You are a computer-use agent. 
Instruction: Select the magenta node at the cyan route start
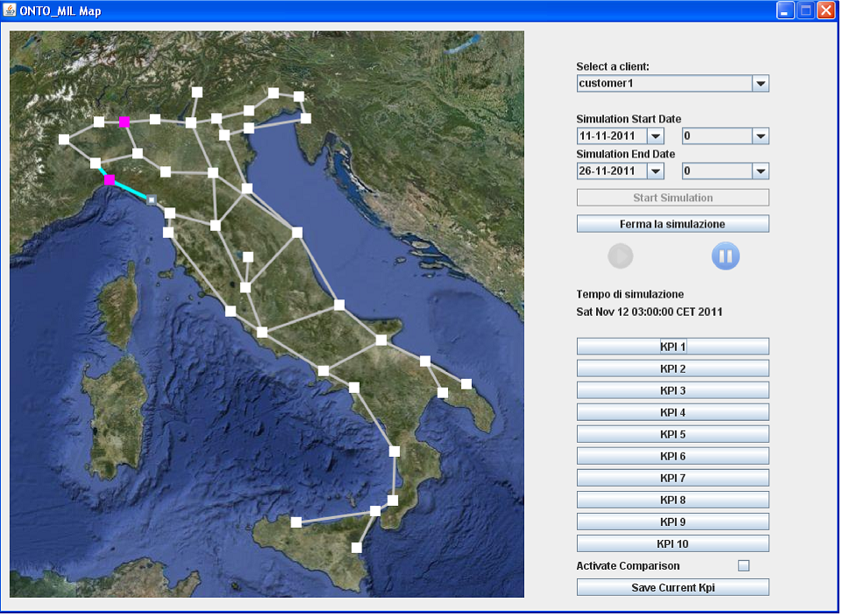pos(109,180)
